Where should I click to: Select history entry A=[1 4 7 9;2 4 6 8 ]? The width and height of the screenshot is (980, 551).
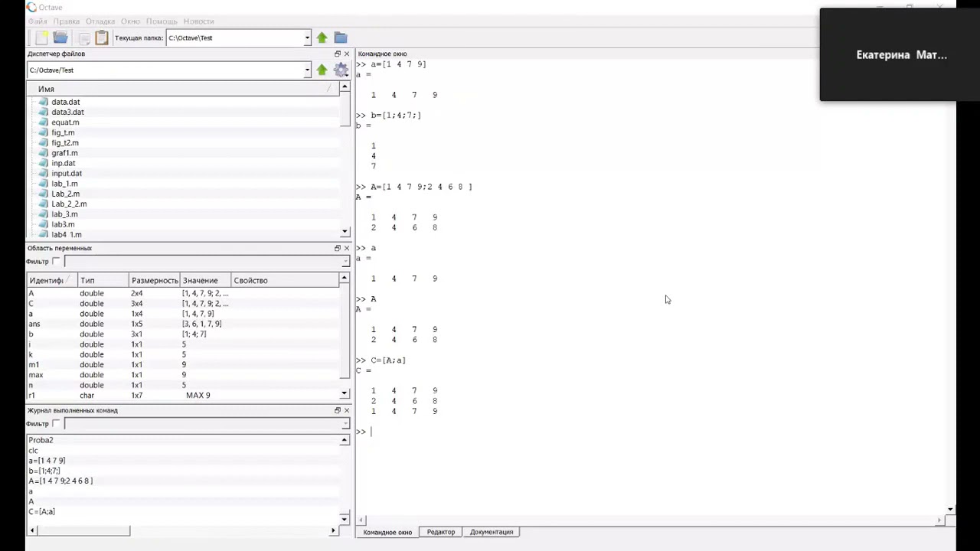60,481
